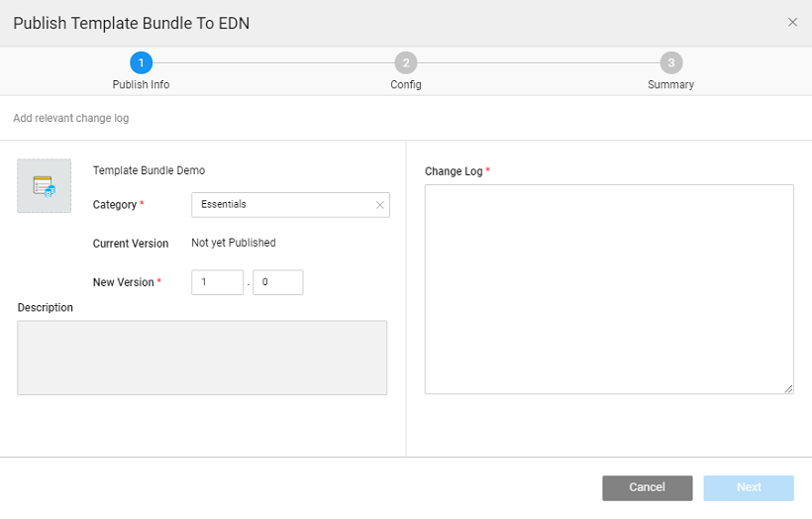812x519 pixels.
Task: Click the Not yet Published version text
Action: coord(233,243)
